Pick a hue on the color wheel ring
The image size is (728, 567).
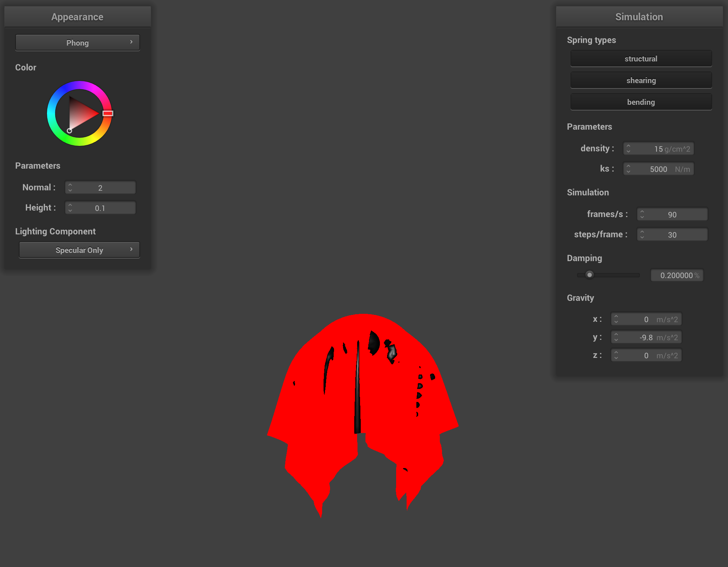[108, 113]
